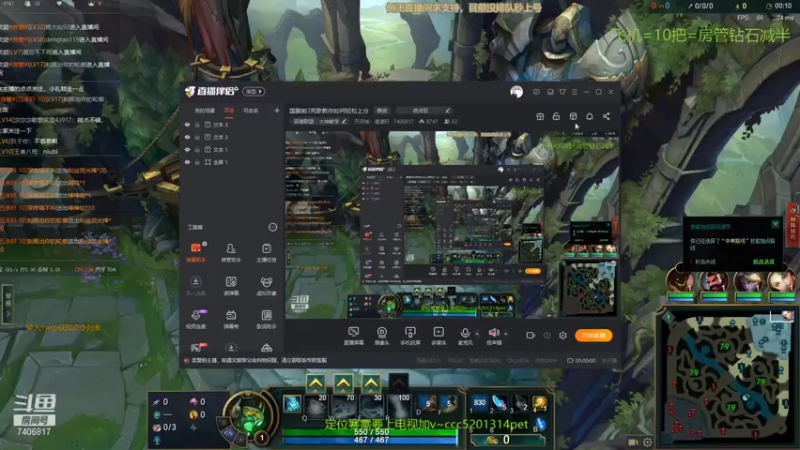The height and width of the screenshot is (450, 800).
Task: Switch to the third scene tab
Action: pyautogui.click(x=251, y=110)
